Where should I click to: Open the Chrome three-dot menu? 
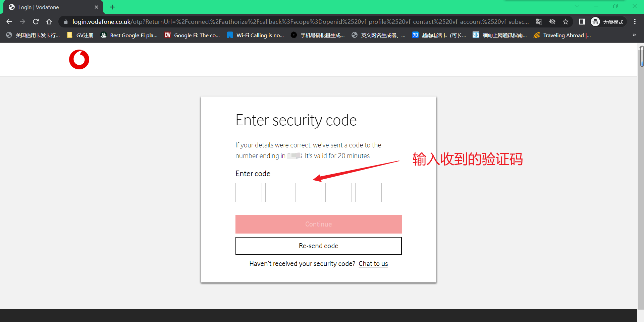click(635, 21)
